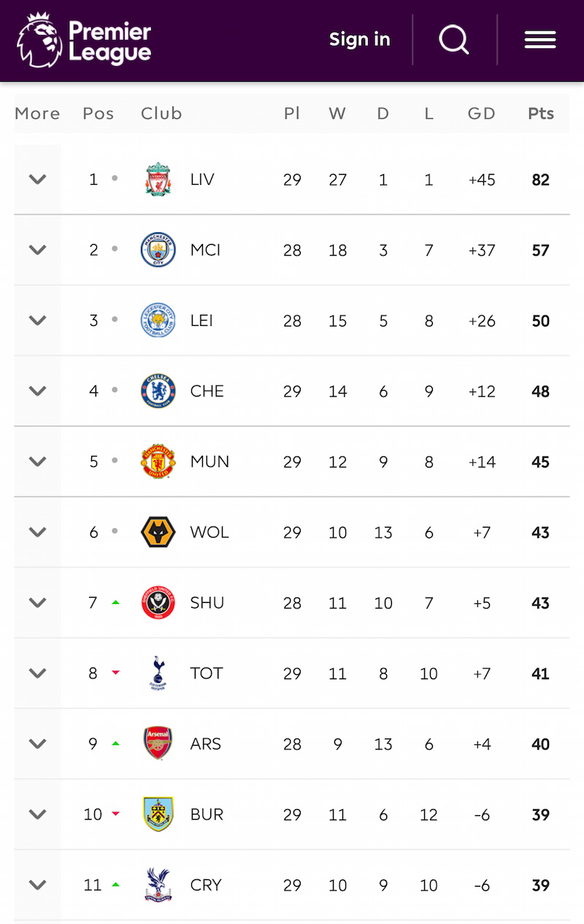Select the Wolves club crest
584x924 pixels.
[158, 532]
